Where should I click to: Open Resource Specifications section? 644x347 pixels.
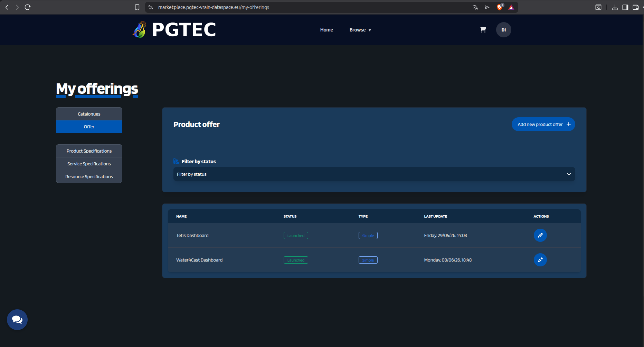tap(89, 176)
